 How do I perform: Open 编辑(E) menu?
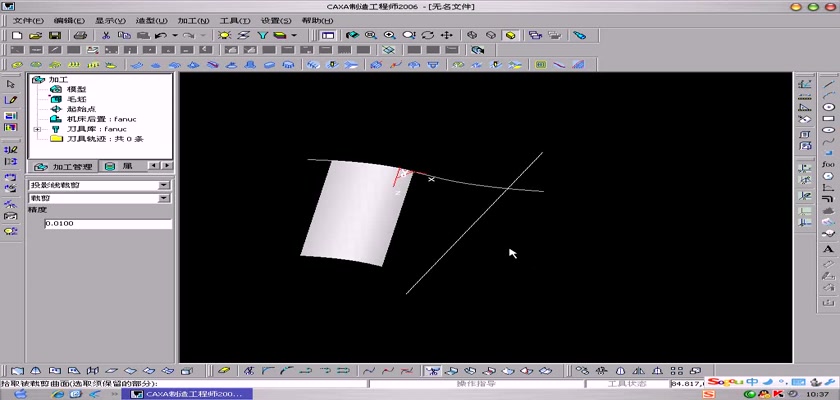[69, 20]
